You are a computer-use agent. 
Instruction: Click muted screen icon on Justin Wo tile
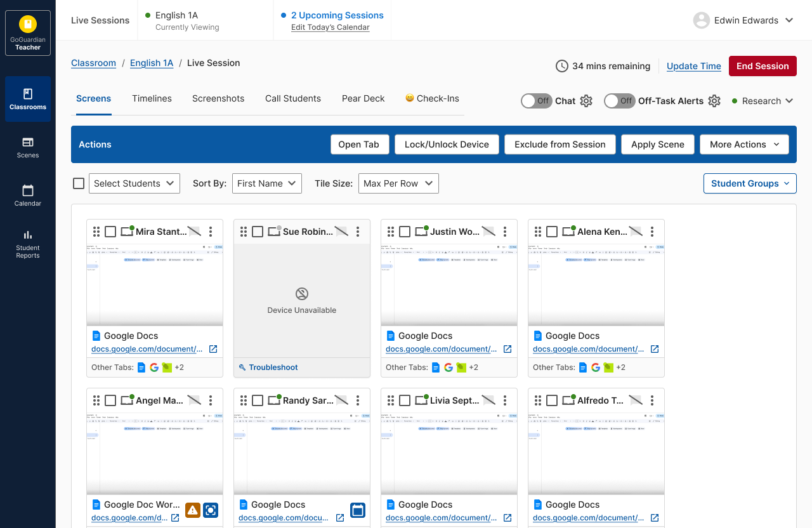[488, 232]
